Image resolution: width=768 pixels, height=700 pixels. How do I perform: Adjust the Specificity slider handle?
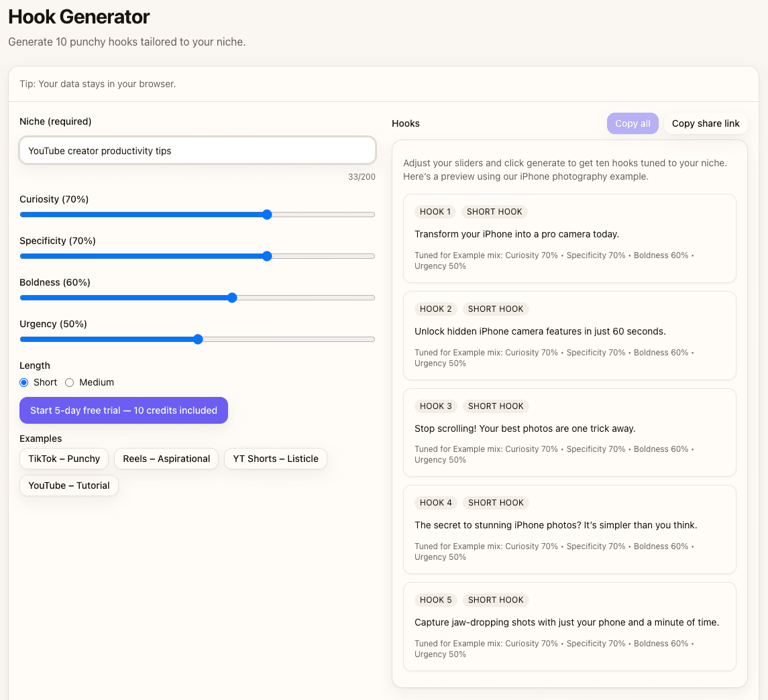pyautogui.click(x=267, y=256)
